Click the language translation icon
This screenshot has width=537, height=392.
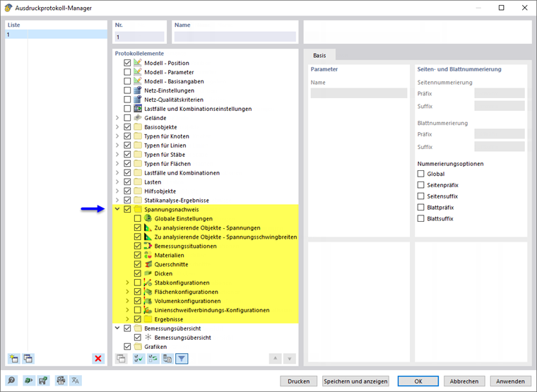tap(76, 381)
